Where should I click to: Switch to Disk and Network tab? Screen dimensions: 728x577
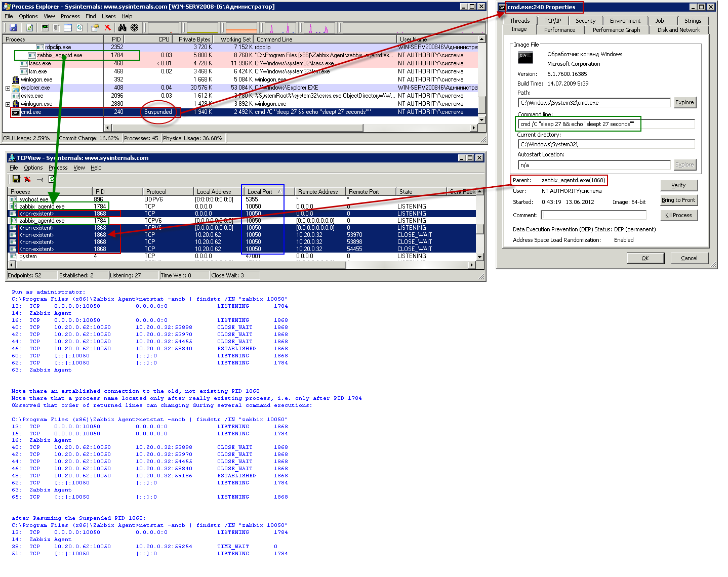pyautogui.click(x=678, y=30)
